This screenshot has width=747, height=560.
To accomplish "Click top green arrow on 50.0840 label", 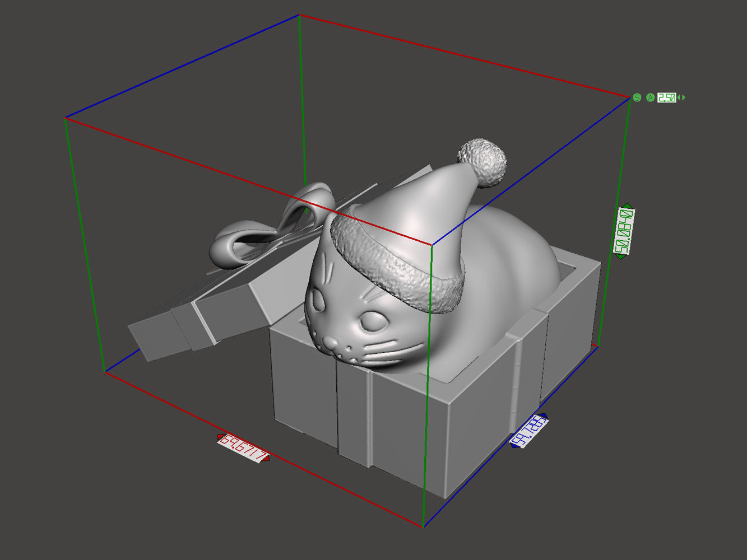I will [627, 206].
